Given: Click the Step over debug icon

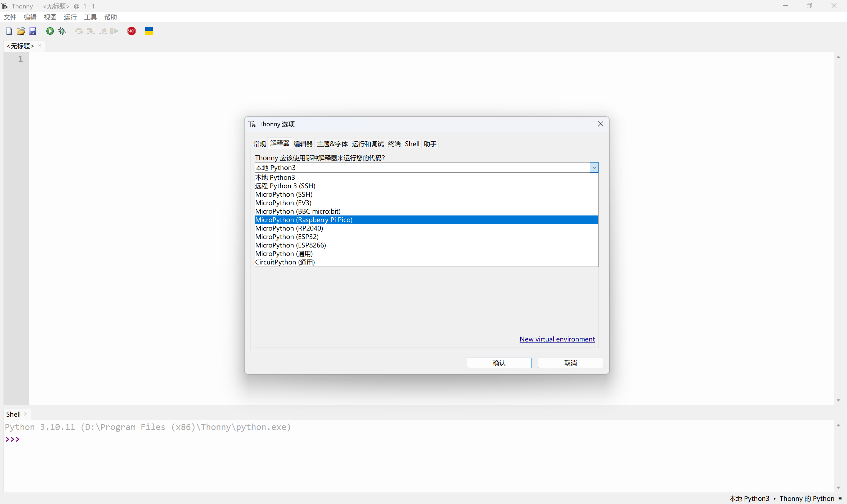Looking at the screenshot, I should click(x=79, y=31).
